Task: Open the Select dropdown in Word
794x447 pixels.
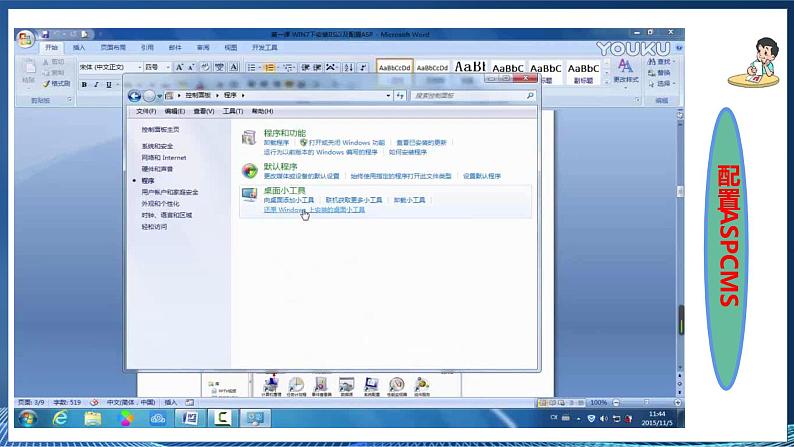Action: click(x=661, y=84)
